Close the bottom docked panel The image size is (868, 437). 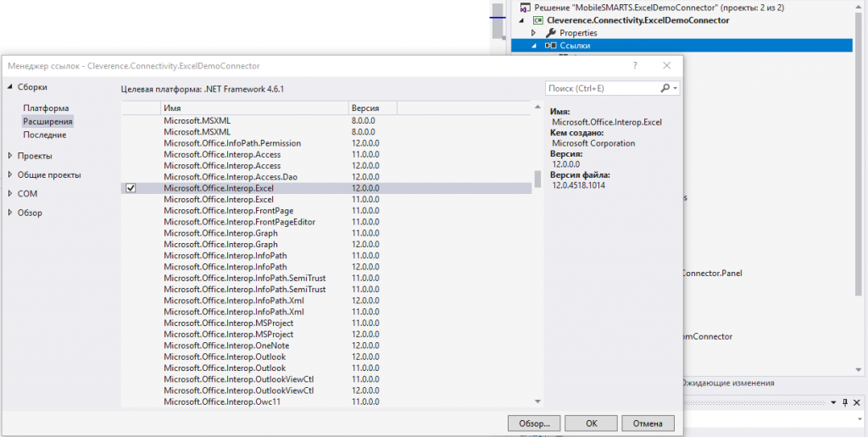coord(857,403)
